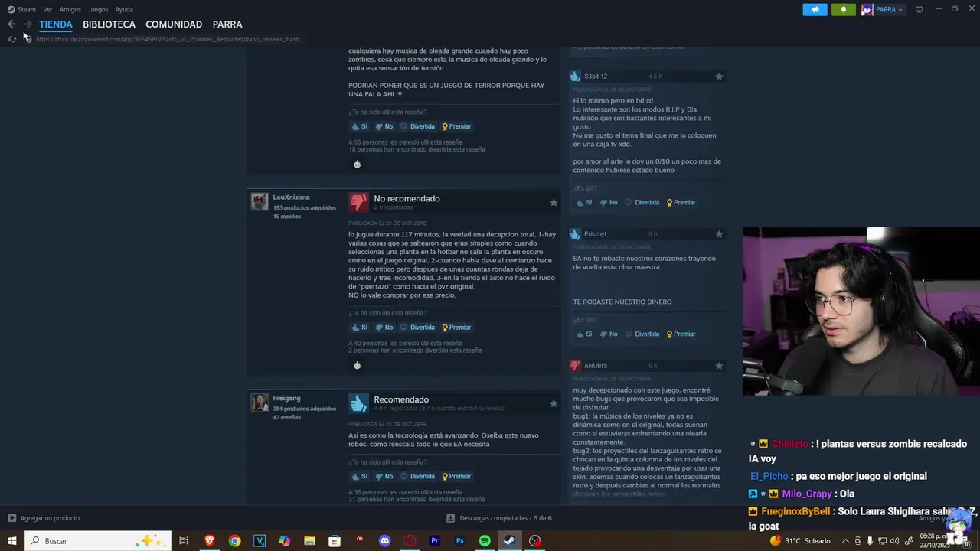Vote Sí on LeuXnisima's review
The width and height of the screenshot is (980, 551).
[360, 328]
